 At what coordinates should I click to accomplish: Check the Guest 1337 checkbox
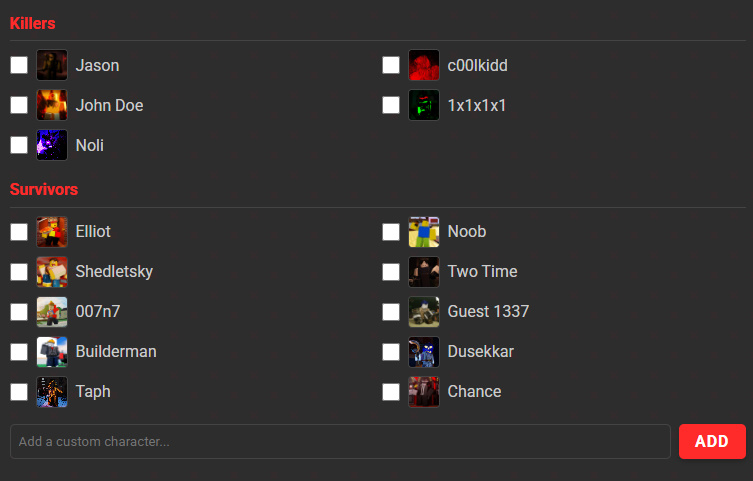391,312
